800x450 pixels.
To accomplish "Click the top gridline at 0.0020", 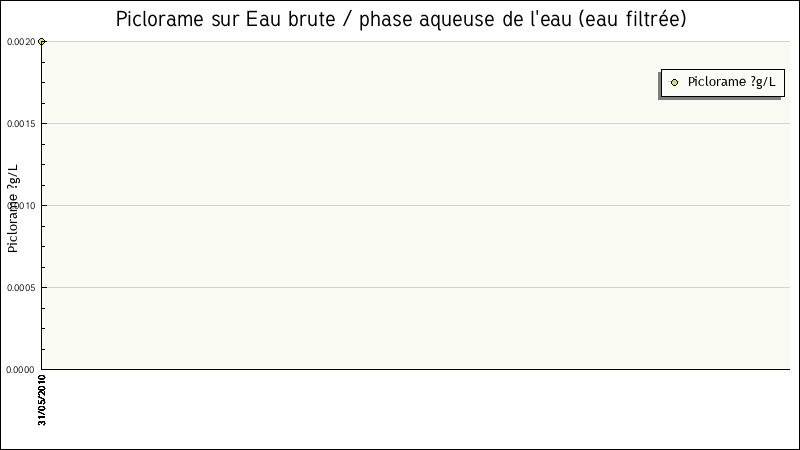I will [400, 41].
